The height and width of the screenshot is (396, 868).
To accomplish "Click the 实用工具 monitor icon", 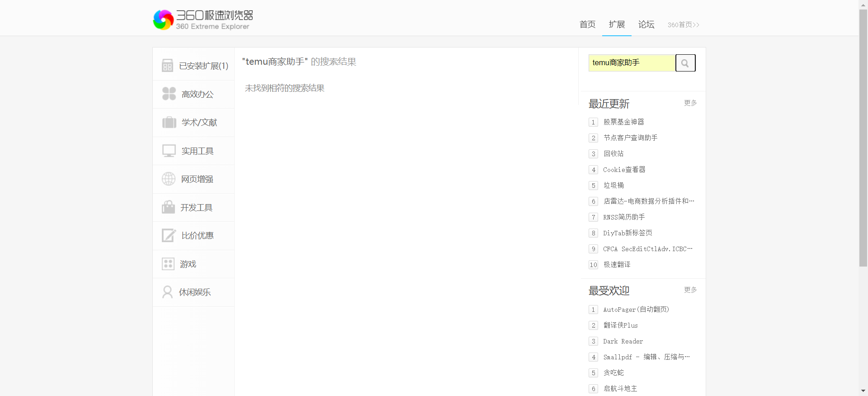I will coord(169,151).
